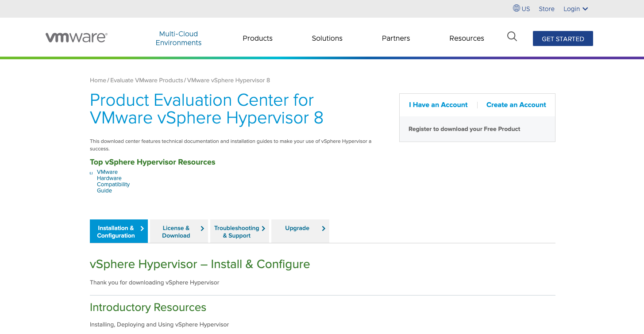
Task: Switch to License & Download tab
Action: coord(179,231)
